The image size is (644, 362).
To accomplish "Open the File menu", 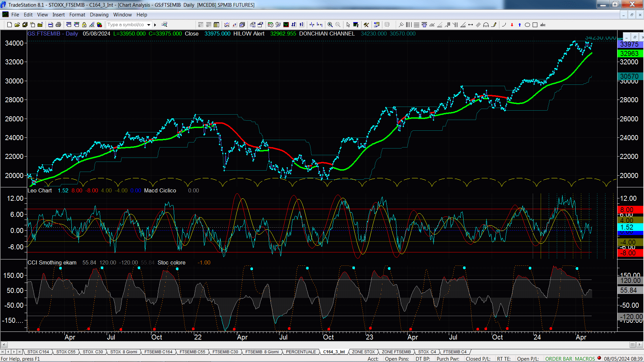I will pos(15,15).
